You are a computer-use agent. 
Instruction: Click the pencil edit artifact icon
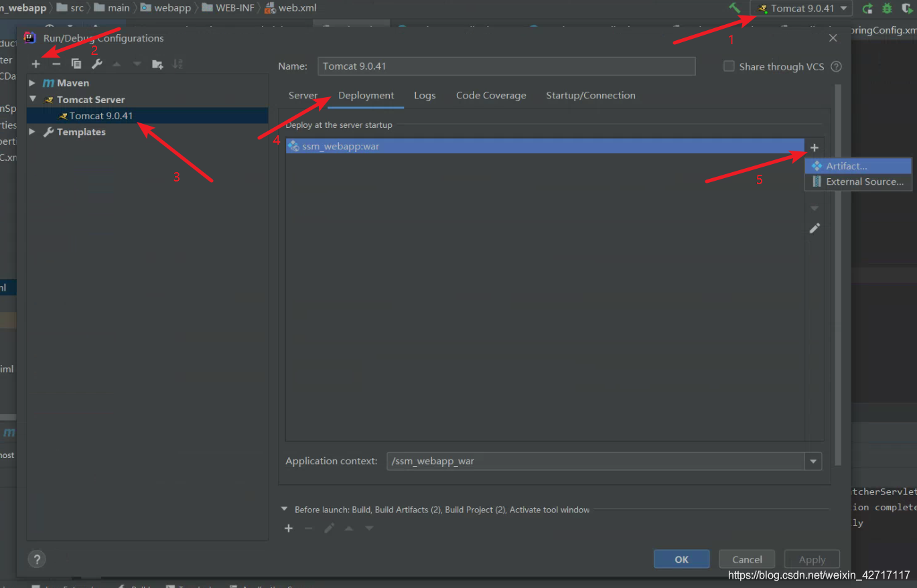[815, 228]
